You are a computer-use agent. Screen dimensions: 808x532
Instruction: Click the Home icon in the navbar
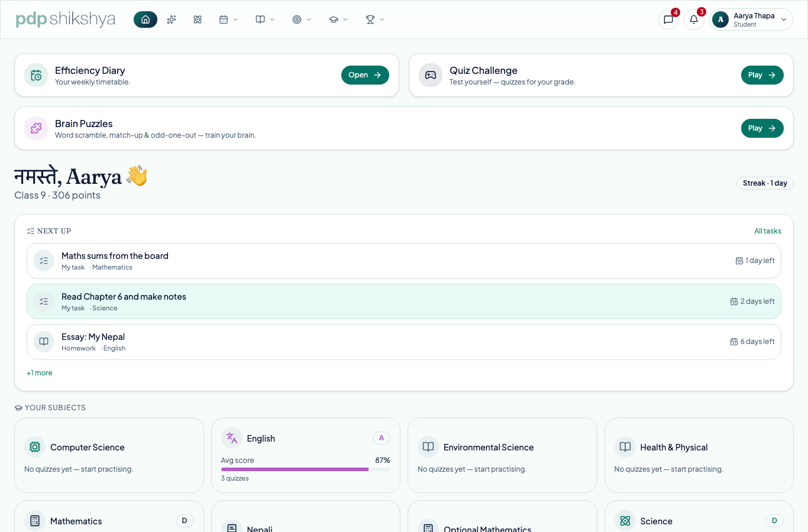146,20
